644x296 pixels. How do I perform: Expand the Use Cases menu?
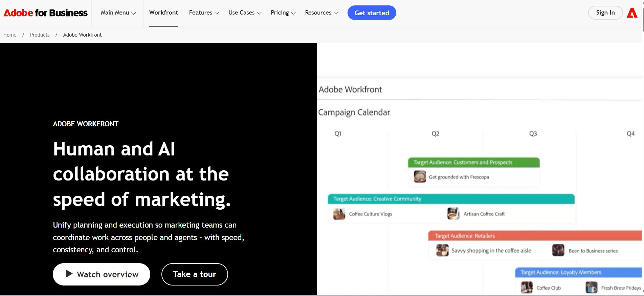[x=245, y=13]
